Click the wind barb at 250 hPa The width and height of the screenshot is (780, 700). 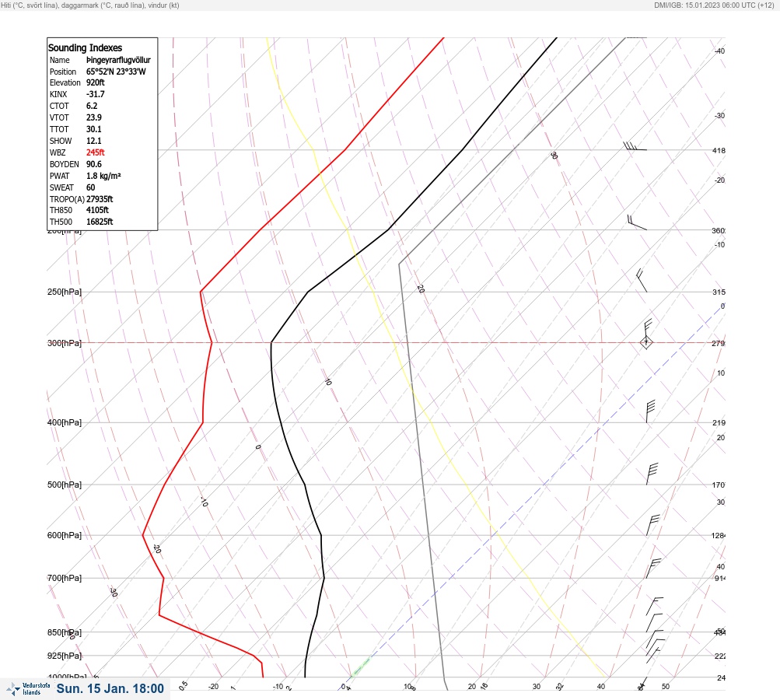click(642, 280)
